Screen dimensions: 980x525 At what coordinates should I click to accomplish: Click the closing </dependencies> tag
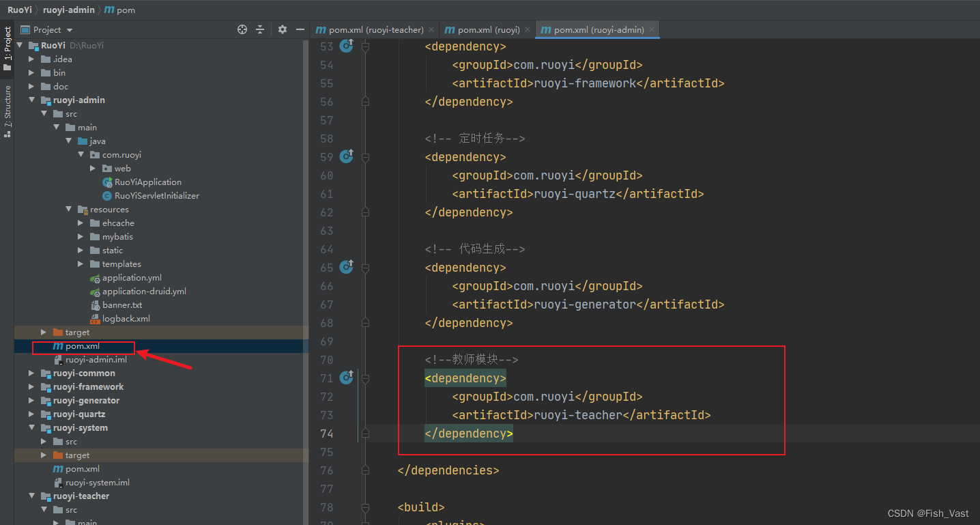pyautogui.click(x=448, y=470)
